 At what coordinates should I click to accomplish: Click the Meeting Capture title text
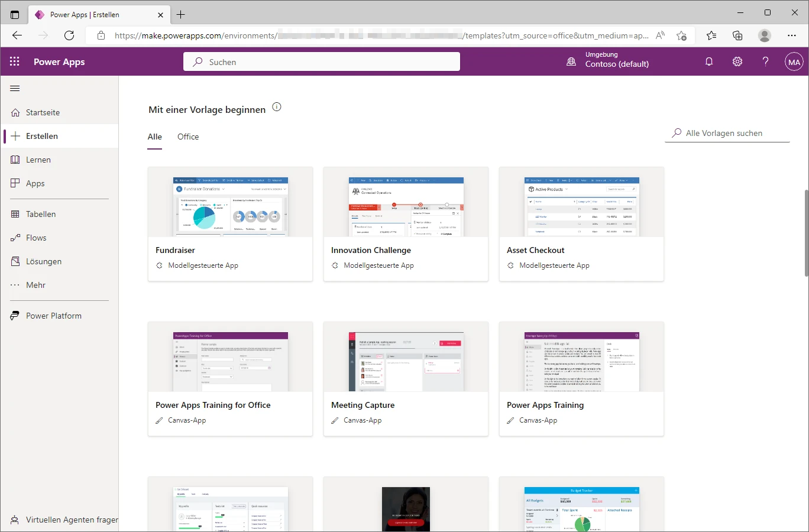[363, 405]
